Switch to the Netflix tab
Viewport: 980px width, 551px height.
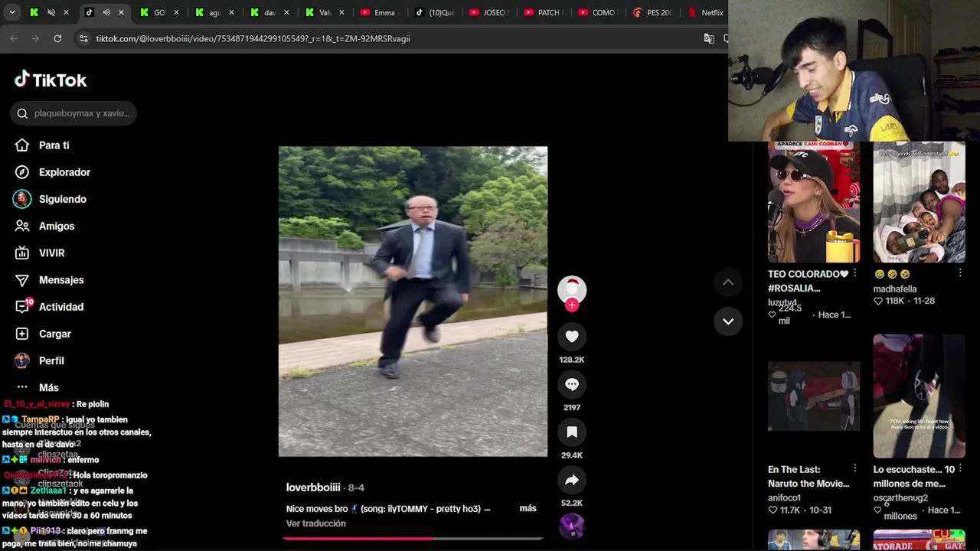707,12
